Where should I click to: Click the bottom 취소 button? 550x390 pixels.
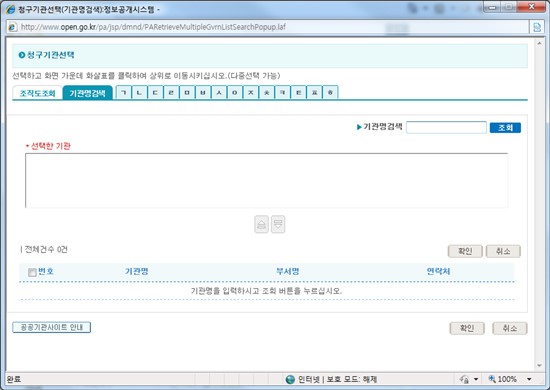[510, 328]
